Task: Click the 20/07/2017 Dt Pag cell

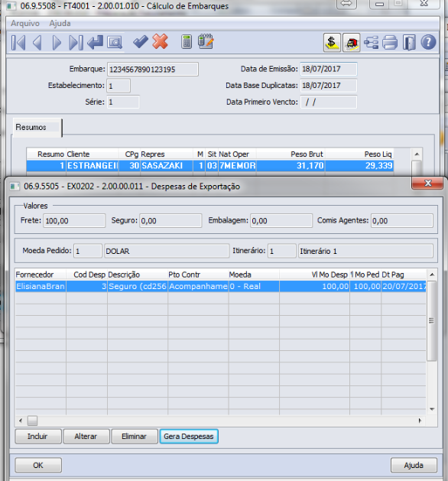Action: coord(404,286)
